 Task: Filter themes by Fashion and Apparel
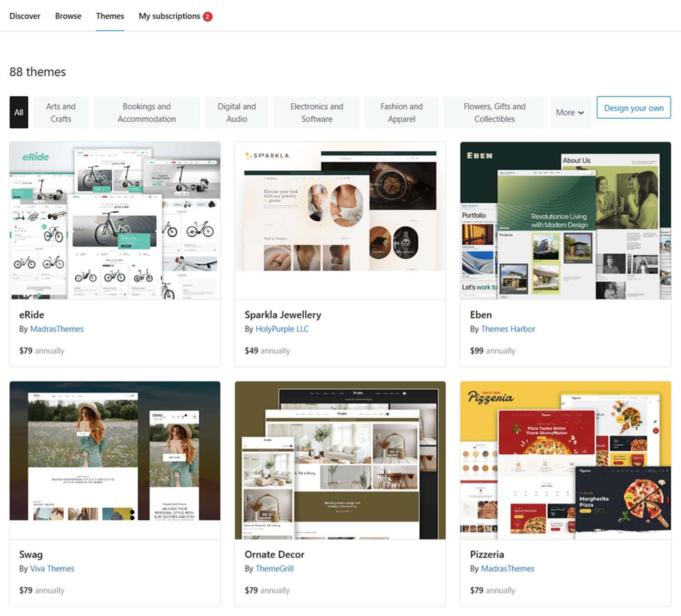click(x=401, y=112)
